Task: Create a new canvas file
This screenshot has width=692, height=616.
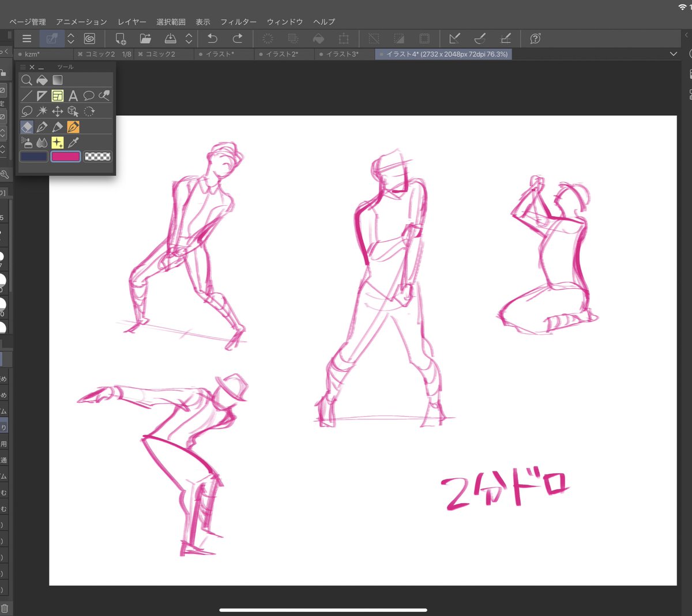Action: [121, 39]
